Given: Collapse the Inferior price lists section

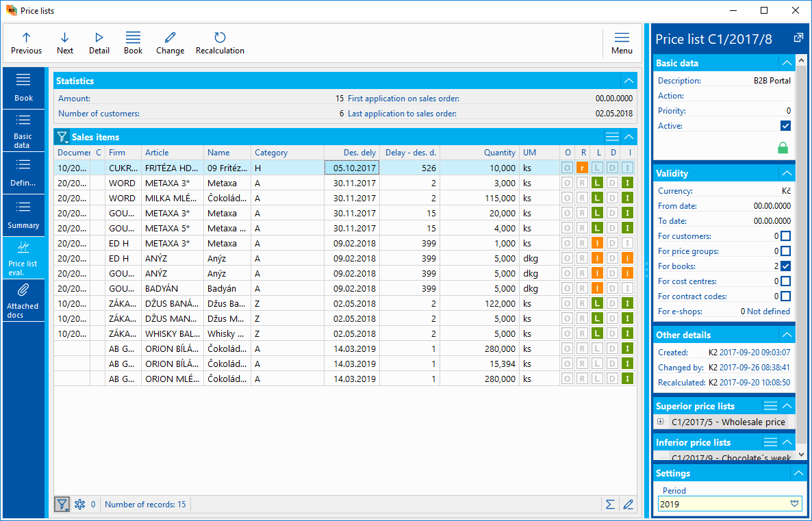Looking at the screenshot, I should [x=787, y=442].
